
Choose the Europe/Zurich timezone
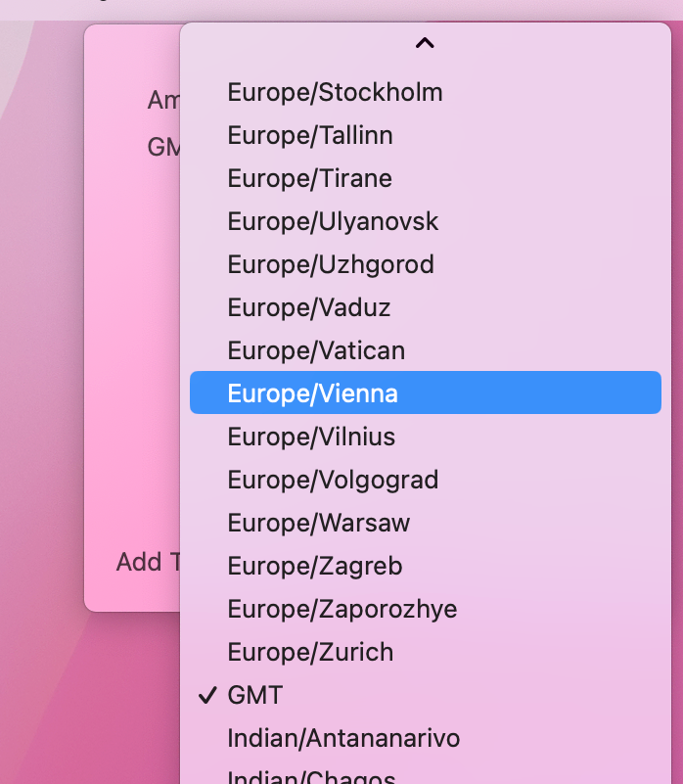pyautogui.click(x=309, y=652)
